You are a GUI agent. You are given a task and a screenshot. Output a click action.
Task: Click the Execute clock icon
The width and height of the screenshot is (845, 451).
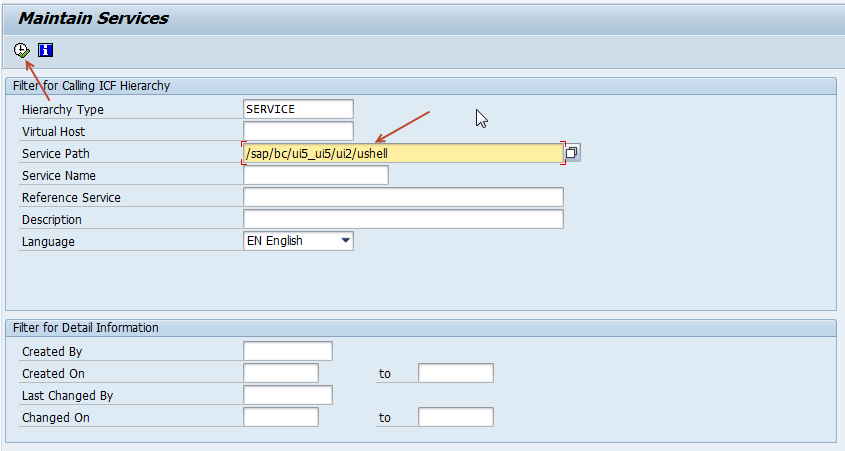coord(22,50)
